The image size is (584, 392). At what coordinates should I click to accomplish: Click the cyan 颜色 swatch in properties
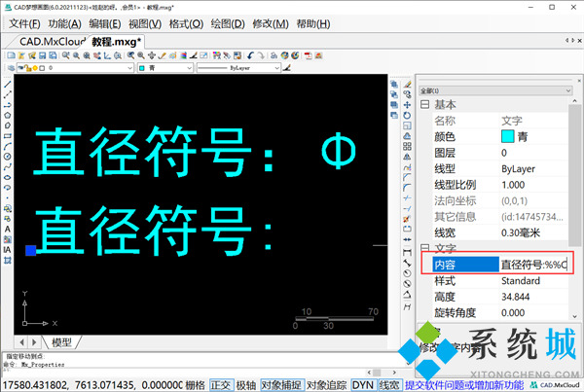[x=508, y=136]
